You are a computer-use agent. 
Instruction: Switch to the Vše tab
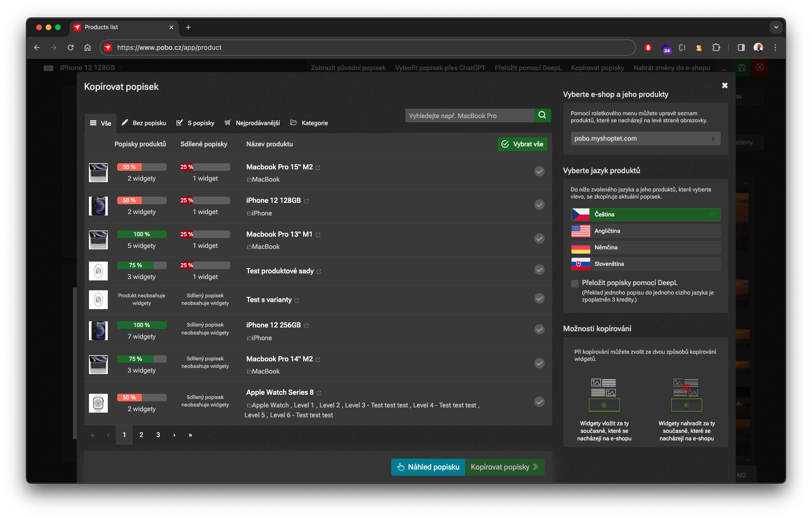(100, 123)
